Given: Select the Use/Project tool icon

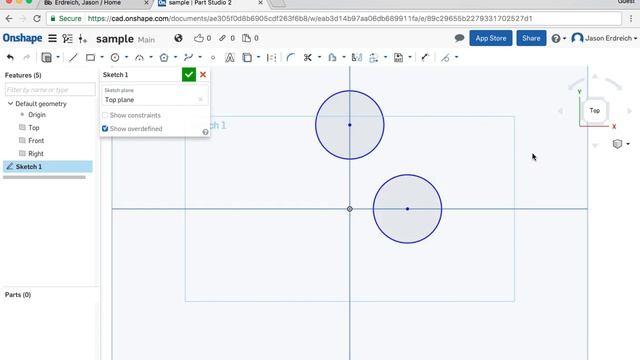Looking at the screenshot, I should pos(247,58).
